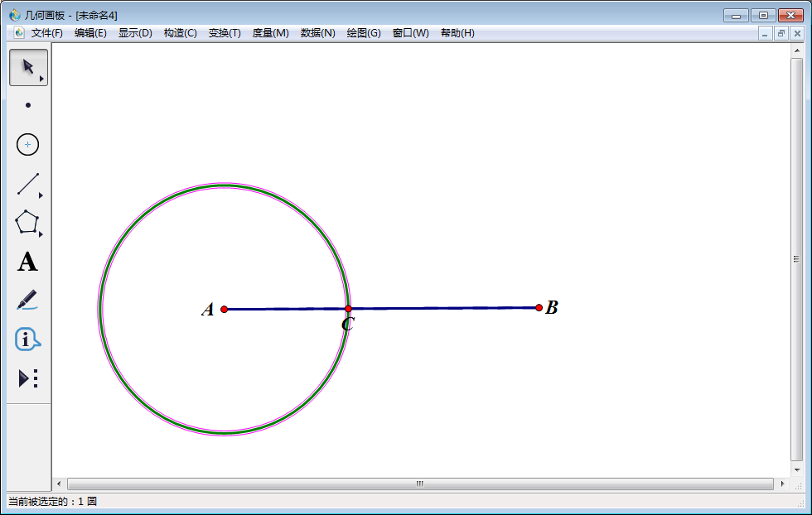Open the 构造(C) menu
This screenshot has width=812, height=515.
tap(180, 33)
